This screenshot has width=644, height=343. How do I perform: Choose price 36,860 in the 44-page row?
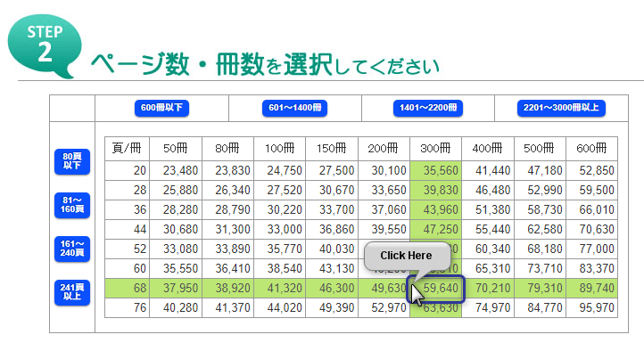coord(332,230)
